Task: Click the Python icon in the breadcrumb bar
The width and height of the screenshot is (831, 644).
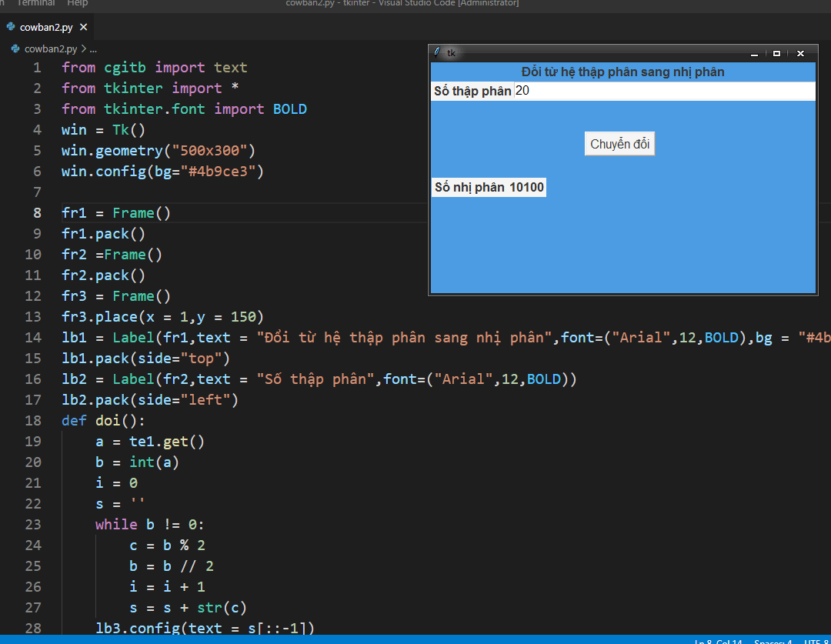Action: coord(15,48)
